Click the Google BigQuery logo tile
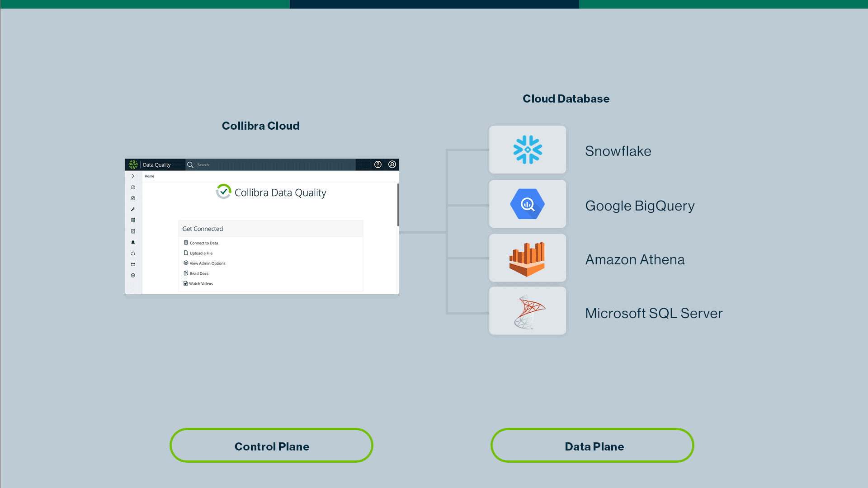Viewport: 868px width, 488px height. (x=528, y=204)
